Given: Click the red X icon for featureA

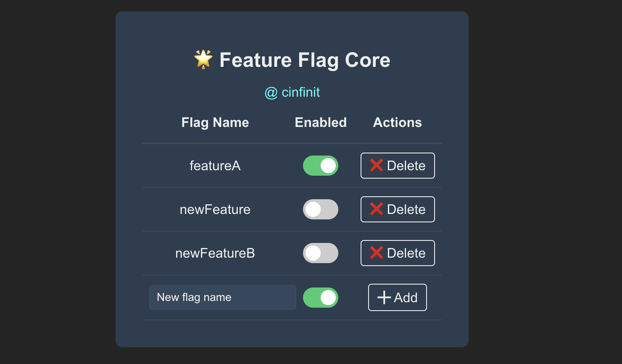Looking at the screenshot, I should [377, 166].
